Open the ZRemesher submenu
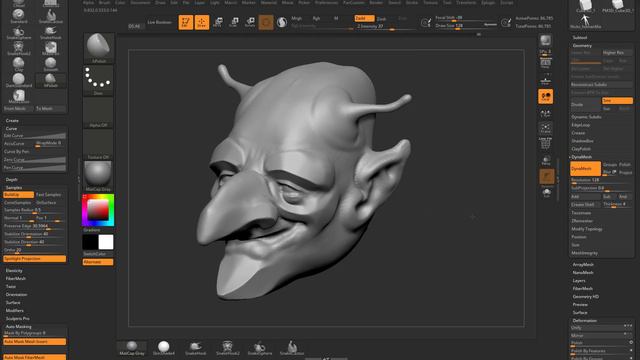 [582, 221]
